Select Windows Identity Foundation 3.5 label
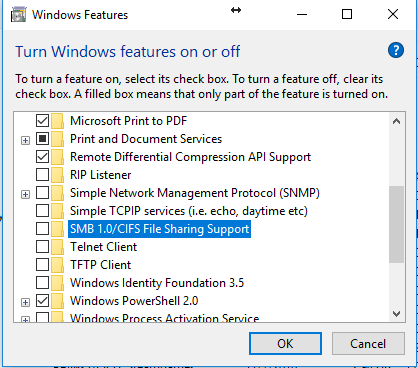This screenshot has height=368, width=418. point(157,283)
